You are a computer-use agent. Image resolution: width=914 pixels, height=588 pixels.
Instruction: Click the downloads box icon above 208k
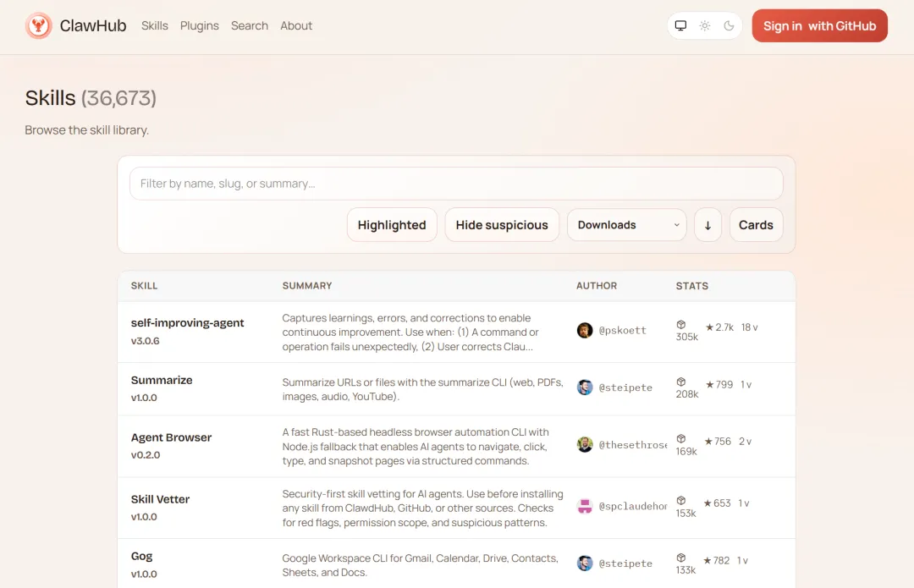coord(680,382)
